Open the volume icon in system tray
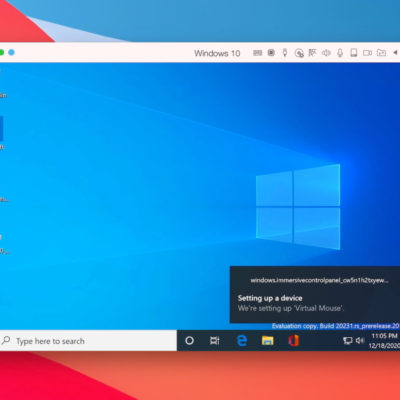 pos(360,341)
